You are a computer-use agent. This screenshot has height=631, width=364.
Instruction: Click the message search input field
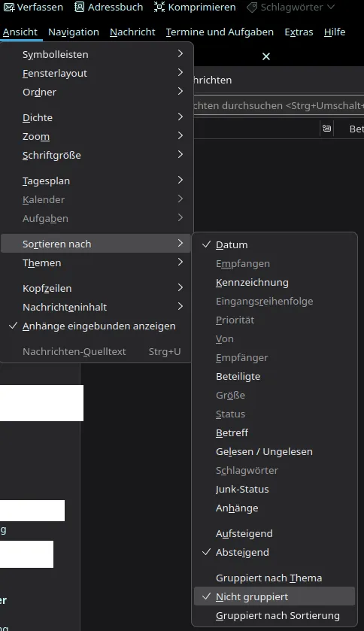[279, 106]
